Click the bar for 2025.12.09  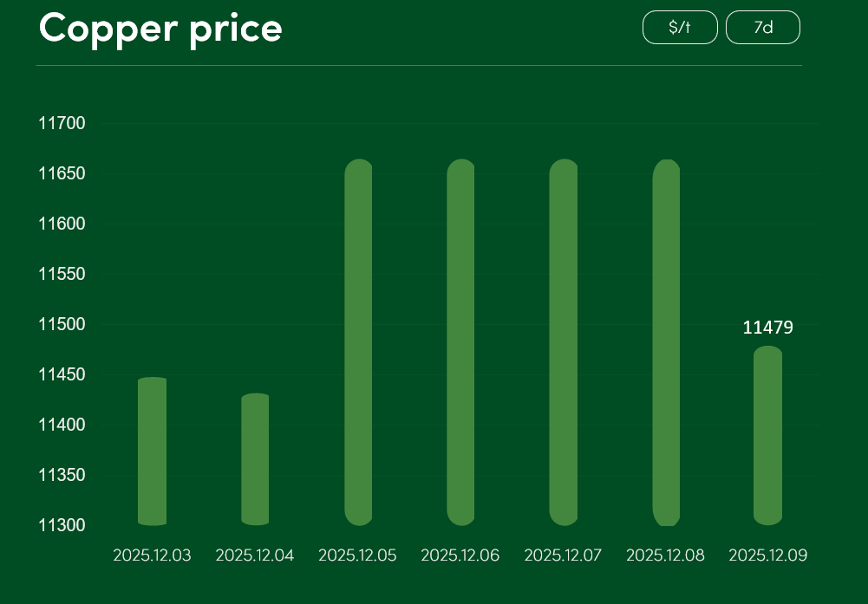tap(768, 435)
